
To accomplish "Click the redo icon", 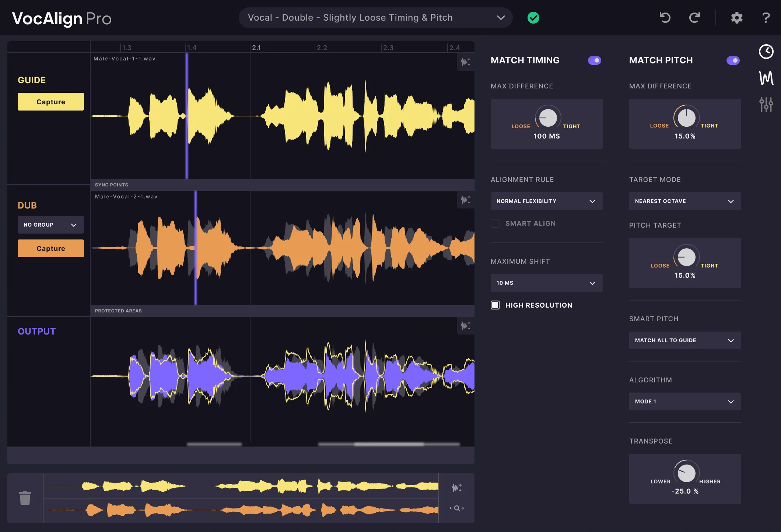I will [x=694, y=17].
